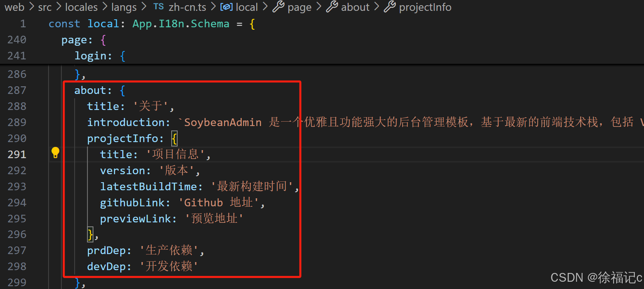Viewport: 644px width, 289px height.
Task: Click the 'githubLink' key on line 294
Action: click(132, 203)
